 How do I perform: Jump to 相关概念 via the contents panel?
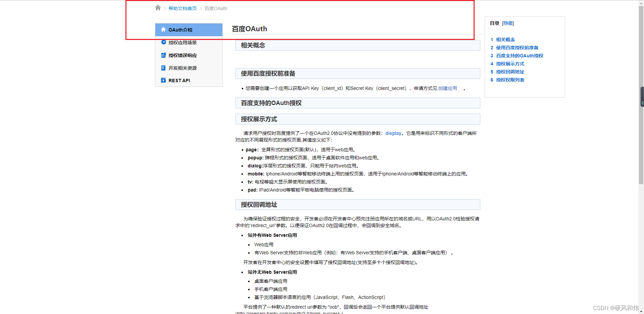(x=505, y=40)
